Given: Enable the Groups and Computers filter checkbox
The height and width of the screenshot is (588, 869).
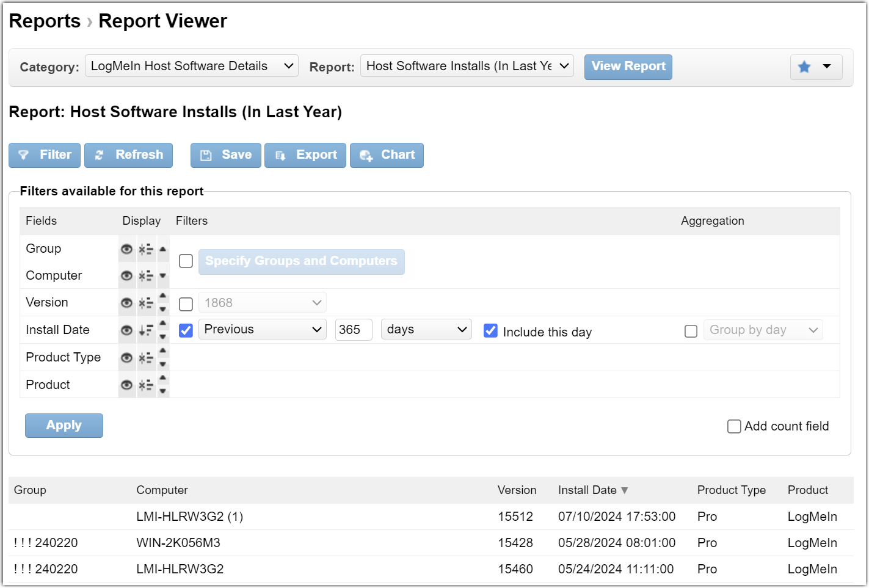Looking at the screenshot, I should pos(186,261).
